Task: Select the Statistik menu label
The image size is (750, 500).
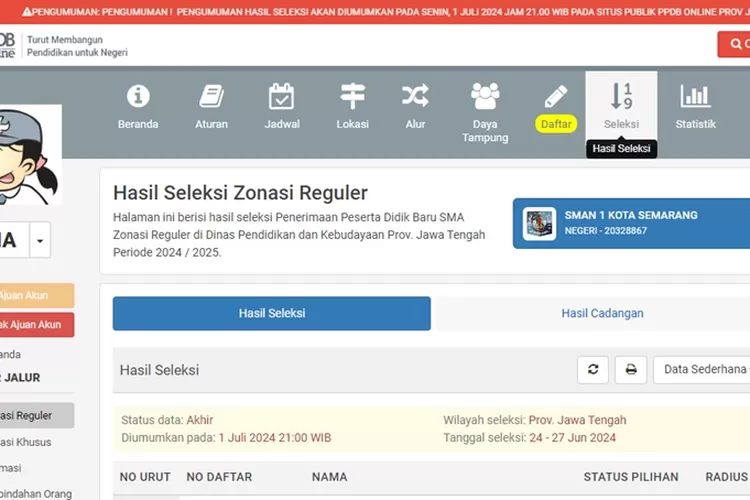Action: pyautogui.click(x=695, y=124)
